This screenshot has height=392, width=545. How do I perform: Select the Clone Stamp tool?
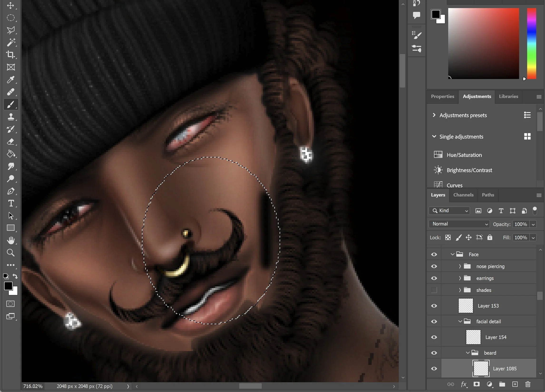coord(10,117)
